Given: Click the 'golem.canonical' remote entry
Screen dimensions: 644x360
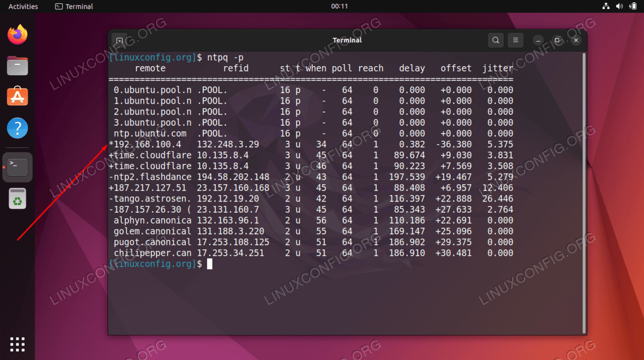Looking at the screenshot, I should coord(152,231).
